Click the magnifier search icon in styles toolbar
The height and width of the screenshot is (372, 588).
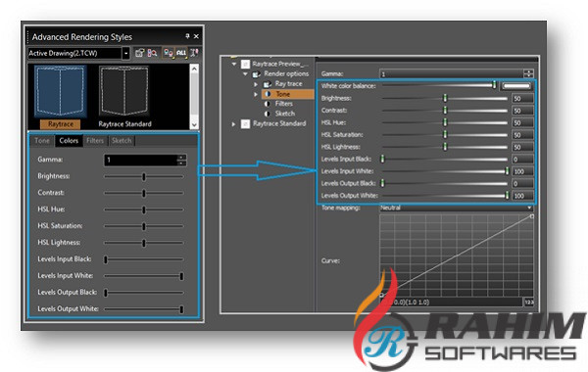pos(152,53)
